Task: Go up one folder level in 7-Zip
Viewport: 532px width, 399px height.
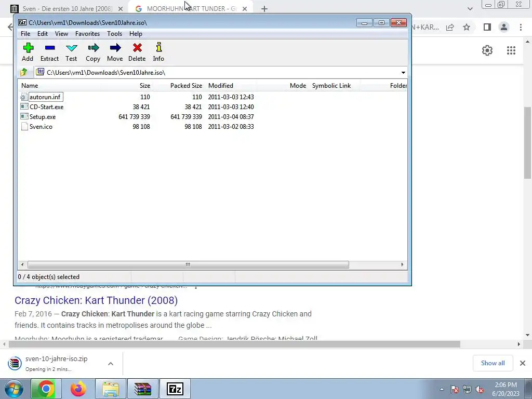Action: coord(24,72)
